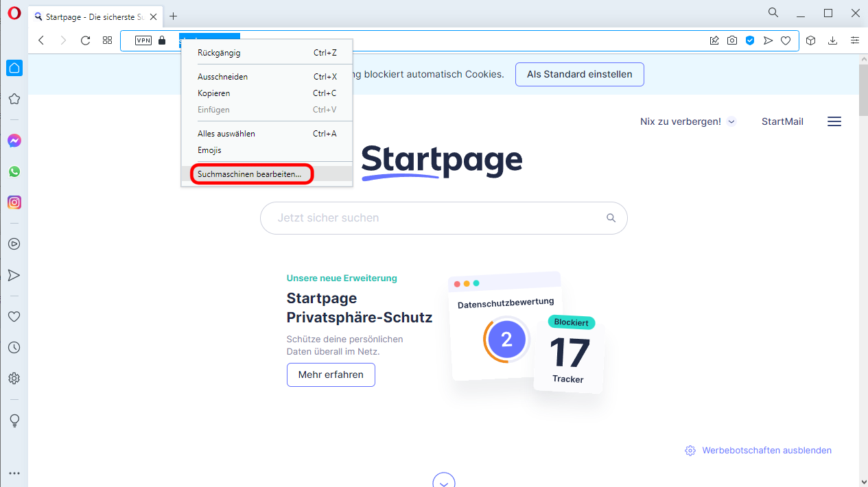Choose Kopieren in context menu
The width and height of the screenshot is (868, 487).
tap(267, 93)
